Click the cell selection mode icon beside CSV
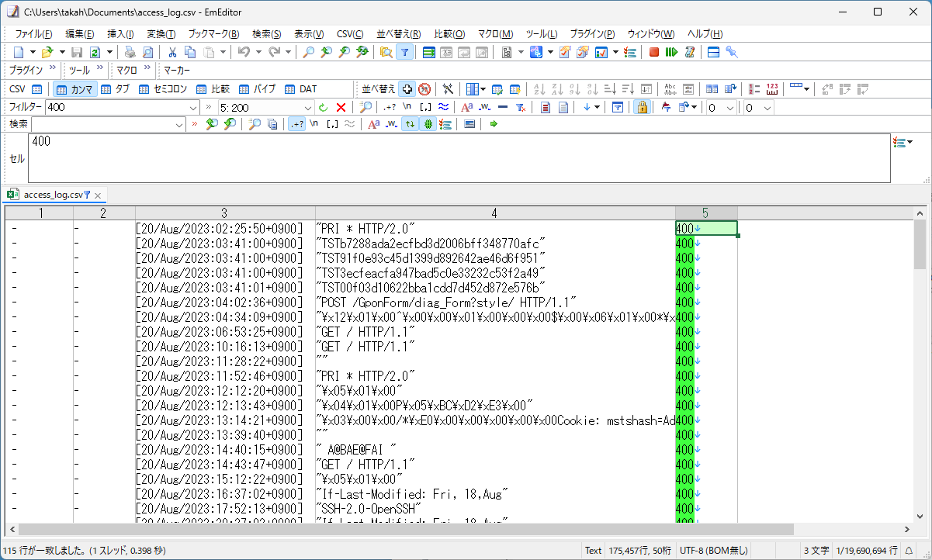 [36, 88]
